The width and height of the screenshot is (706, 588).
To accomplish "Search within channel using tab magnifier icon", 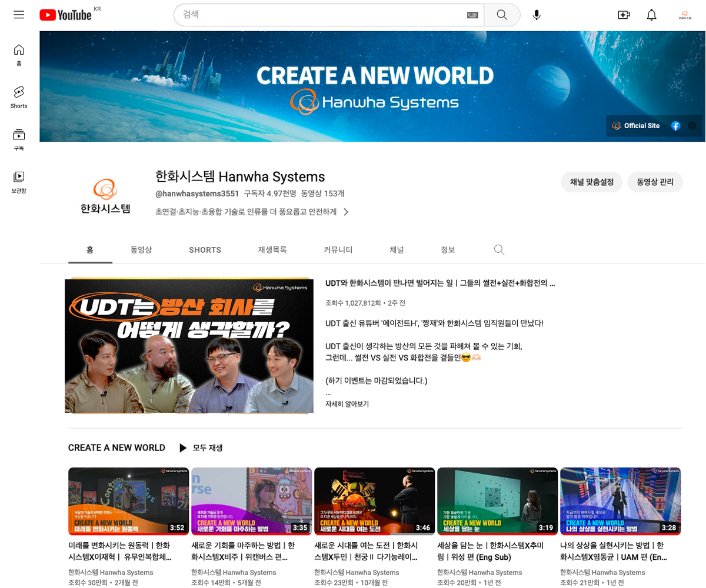I will (x=499, y=250).
